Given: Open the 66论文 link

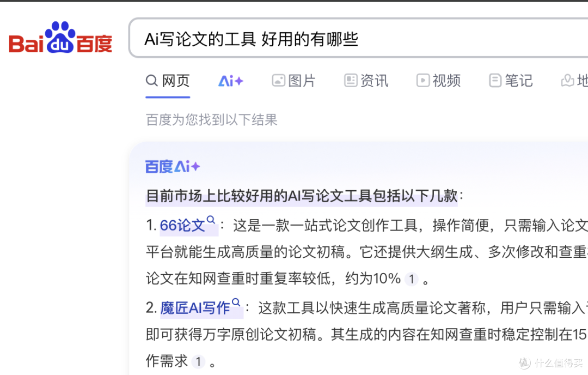Looking at the screenshot, I should [x=182, y=225].
